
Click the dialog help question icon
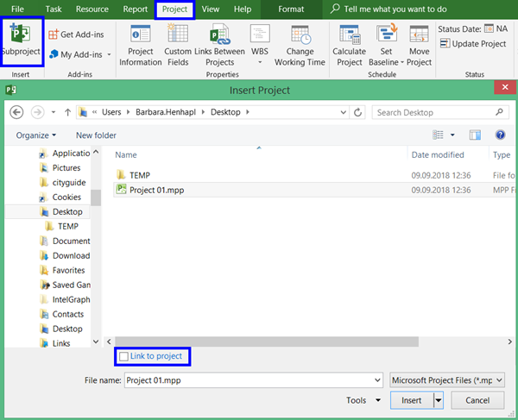[499, 135]
